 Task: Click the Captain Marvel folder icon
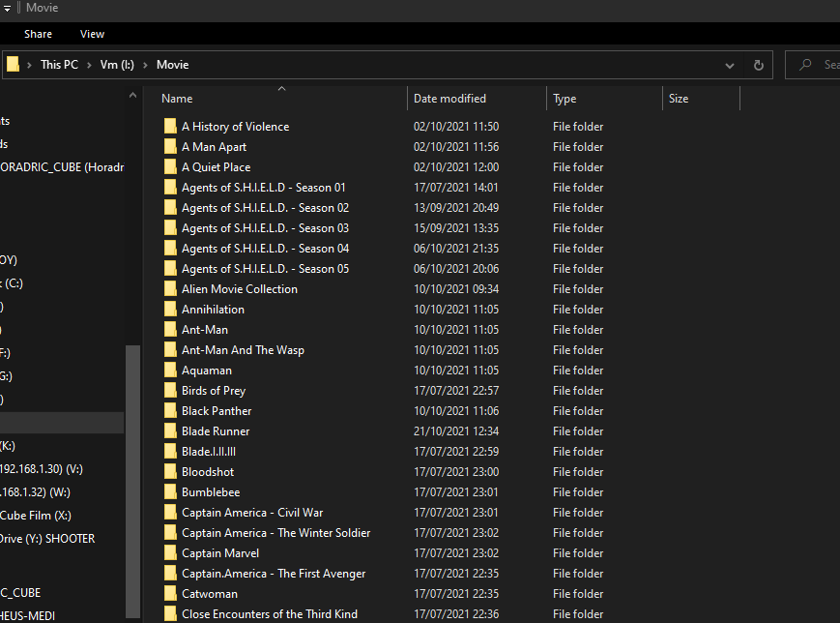[170, 553]
